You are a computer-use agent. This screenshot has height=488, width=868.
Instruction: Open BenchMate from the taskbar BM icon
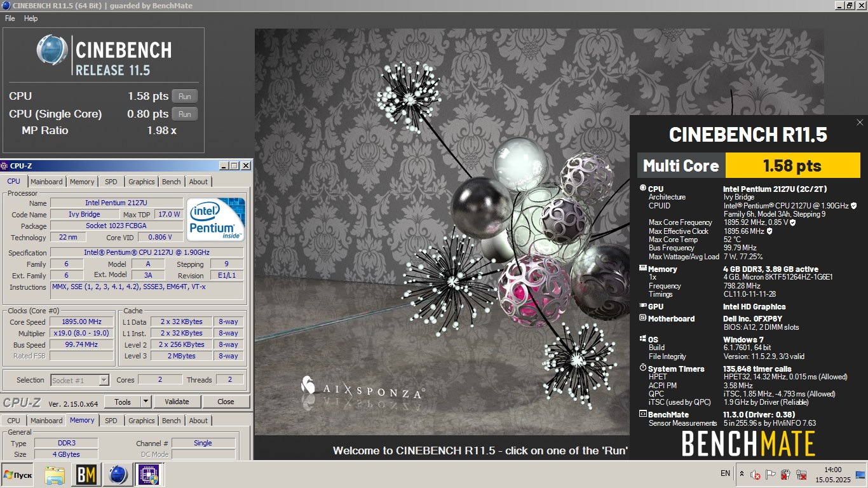coord(86,475)
